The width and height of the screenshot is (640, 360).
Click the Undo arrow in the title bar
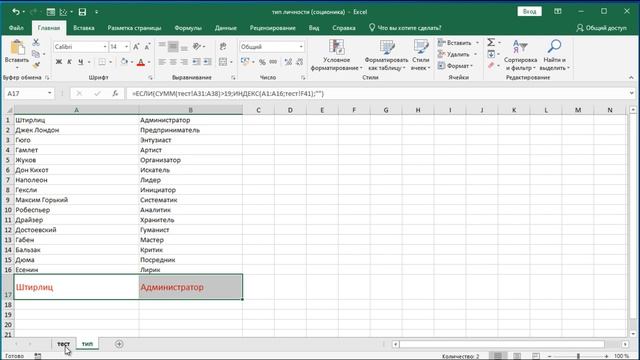click(x=16, y=12)
